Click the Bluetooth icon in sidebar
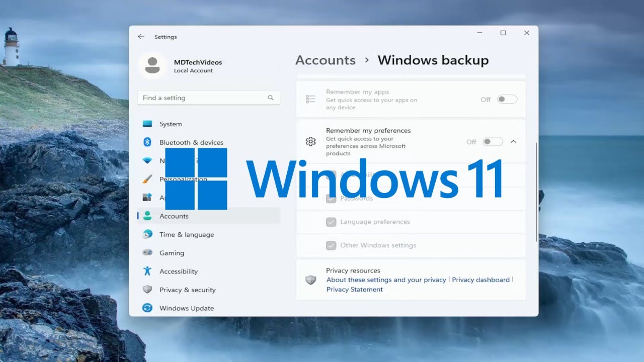Viewport: 644px width, 362px height. [x=147, y=142]
